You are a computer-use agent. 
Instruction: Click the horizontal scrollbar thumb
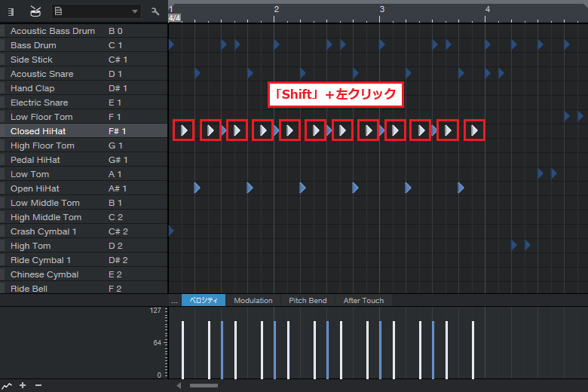pyautogui.click(x=204, y=385)
